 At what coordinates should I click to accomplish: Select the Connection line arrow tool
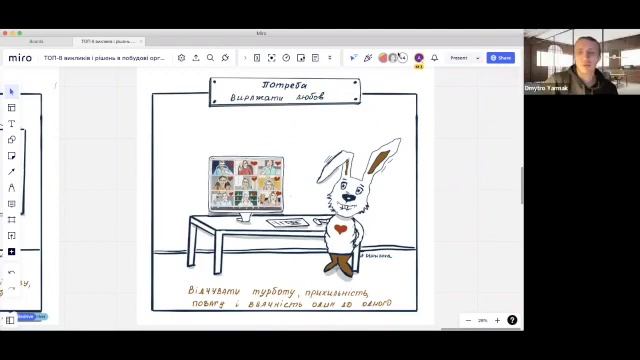coord(11,171)
